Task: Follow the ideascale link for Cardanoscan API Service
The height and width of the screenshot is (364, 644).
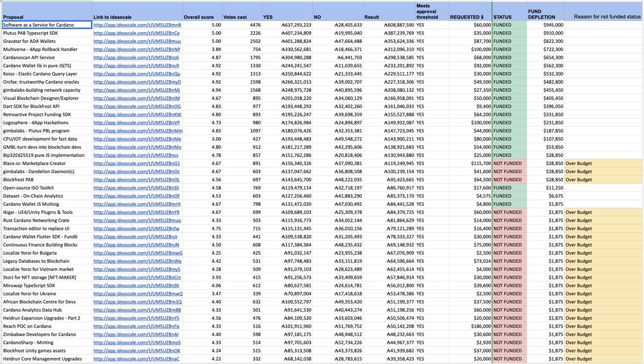Action: [136, 57]
